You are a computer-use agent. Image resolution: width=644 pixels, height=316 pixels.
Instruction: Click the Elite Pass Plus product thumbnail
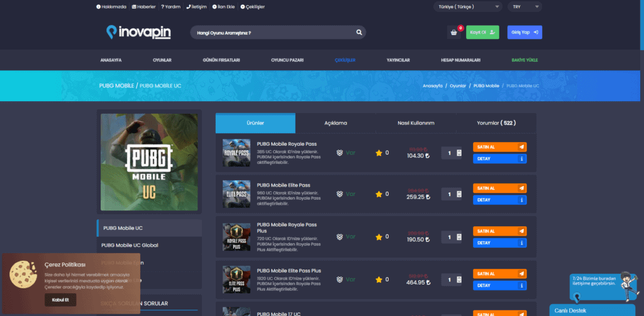[x=236, y=280]
